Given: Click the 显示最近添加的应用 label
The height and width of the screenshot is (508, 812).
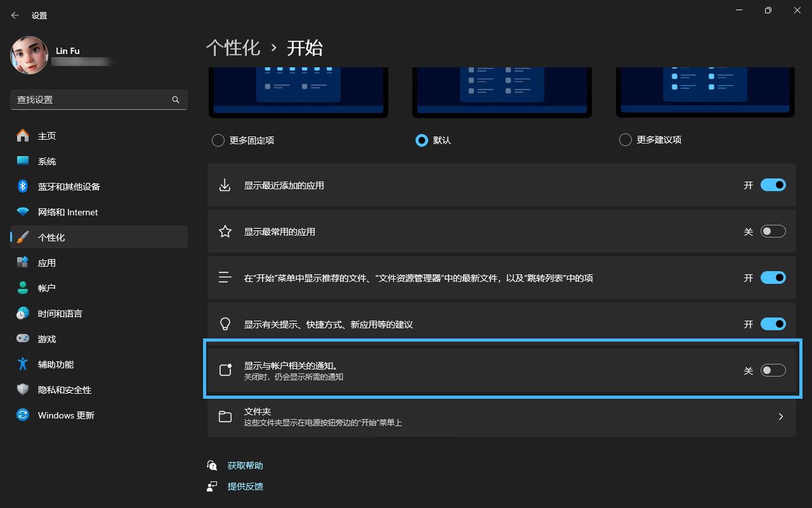Looking at the screenshot, I should [x=284, y=185].
